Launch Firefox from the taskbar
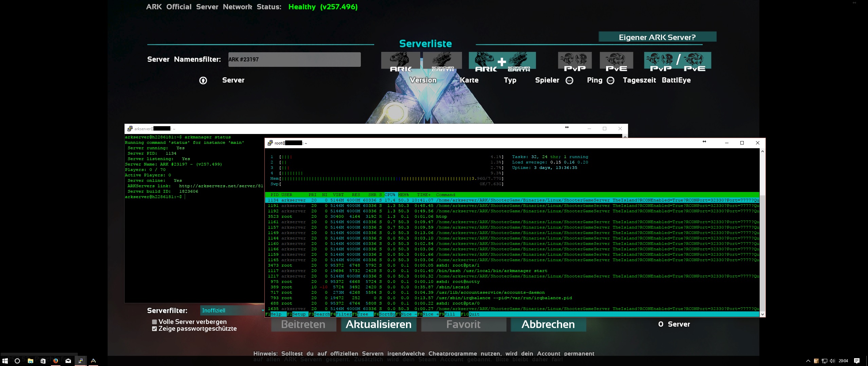 click(56, 361)
